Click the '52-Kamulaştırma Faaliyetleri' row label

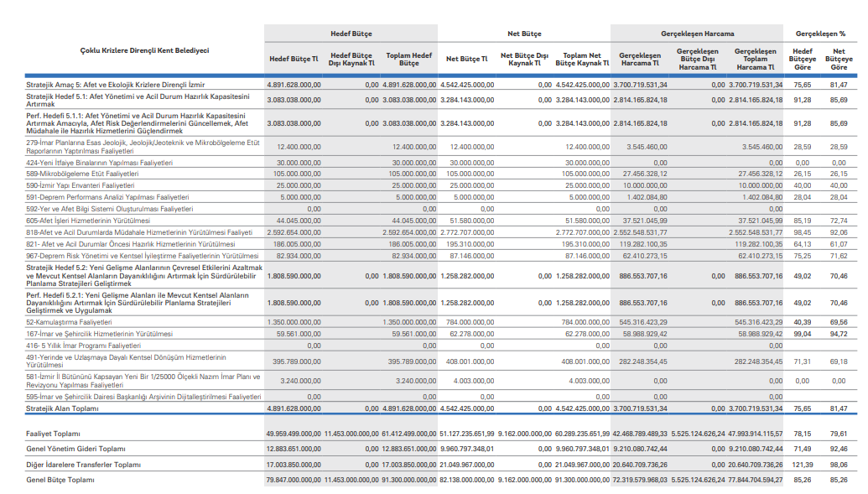point(69,321)
